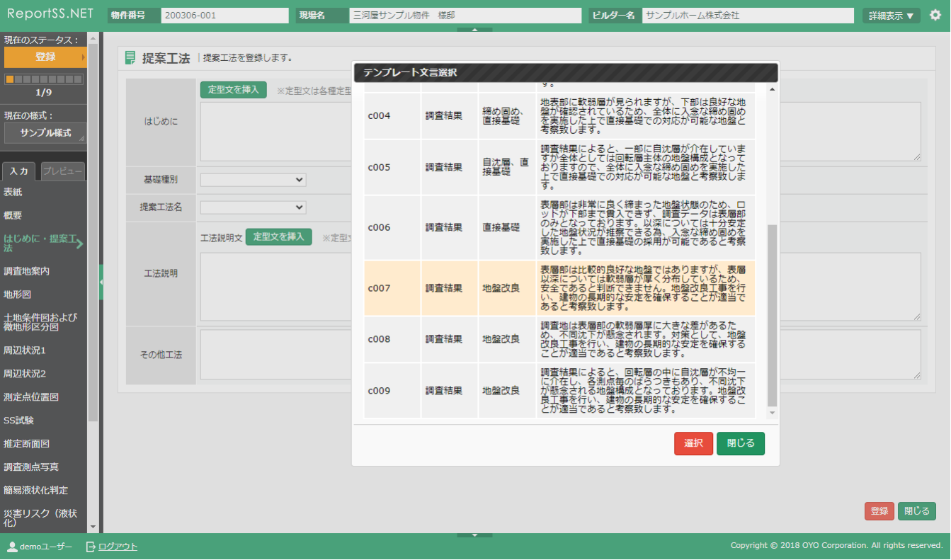This screenshot has width=951, height=560.
Task: Click テンプレート文言選択 dialog title bar
Action: (566, 72)
